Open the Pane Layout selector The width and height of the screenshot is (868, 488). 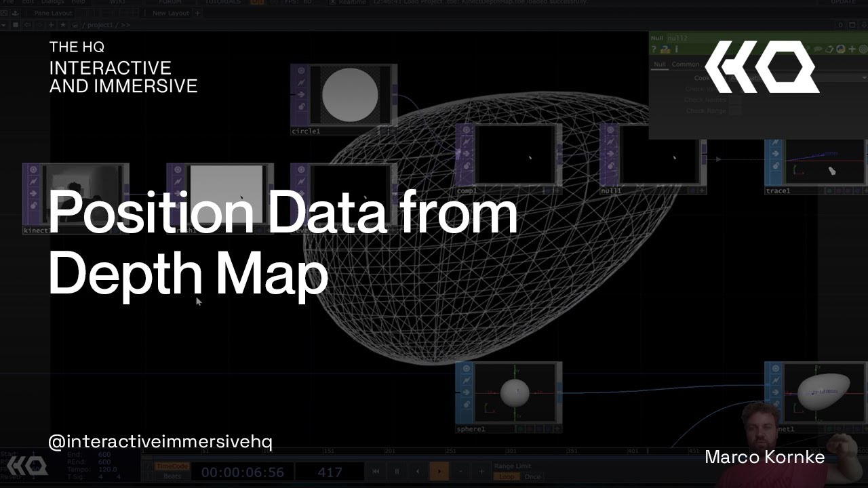click(x=54, y=13)
